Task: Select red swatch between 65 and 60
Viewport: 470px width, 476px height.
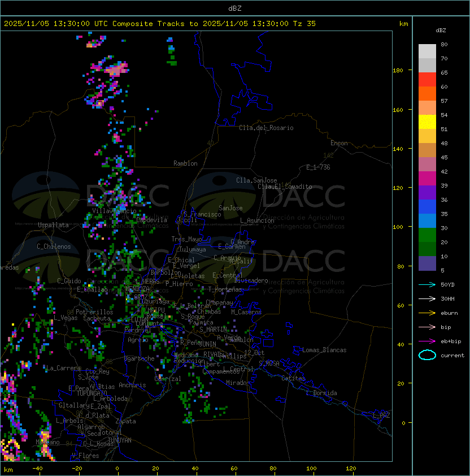Action: point(427,80)
